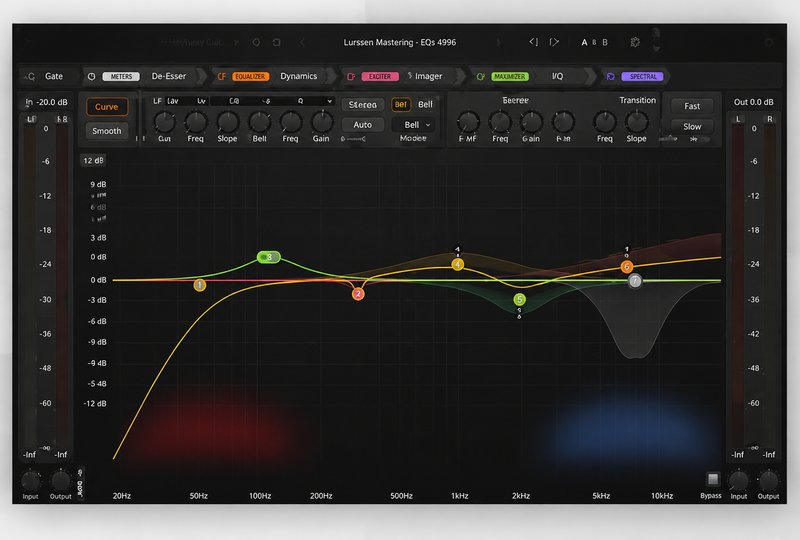Screen dimensions: 800x540
Task: Open the Dynamics module
Action: point(298,76)
